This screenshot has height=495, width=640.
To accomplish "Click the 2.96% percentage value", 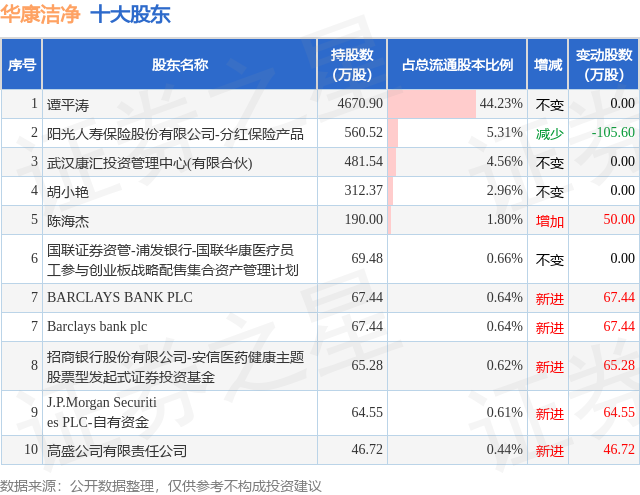I will click(504, 190).
